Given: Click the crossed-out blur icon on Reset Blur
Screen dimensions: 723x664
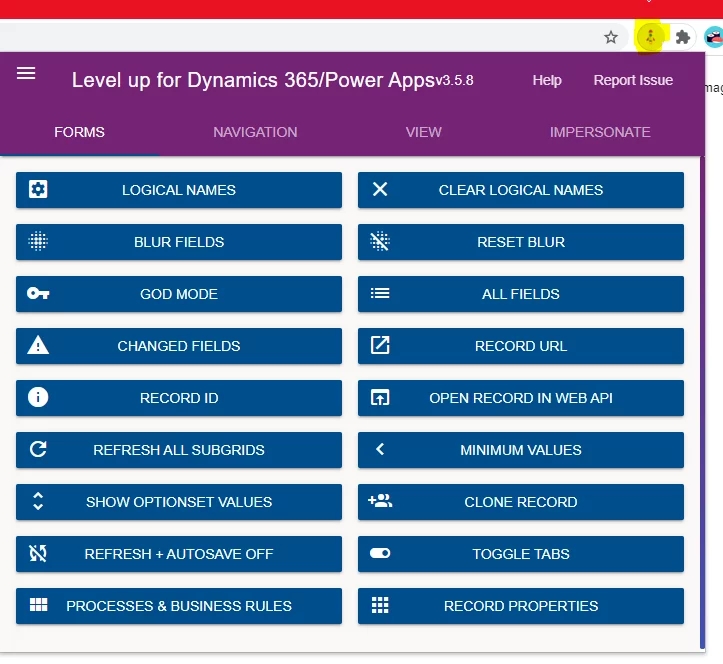Looking at the screenshot, I should (380, 241).
